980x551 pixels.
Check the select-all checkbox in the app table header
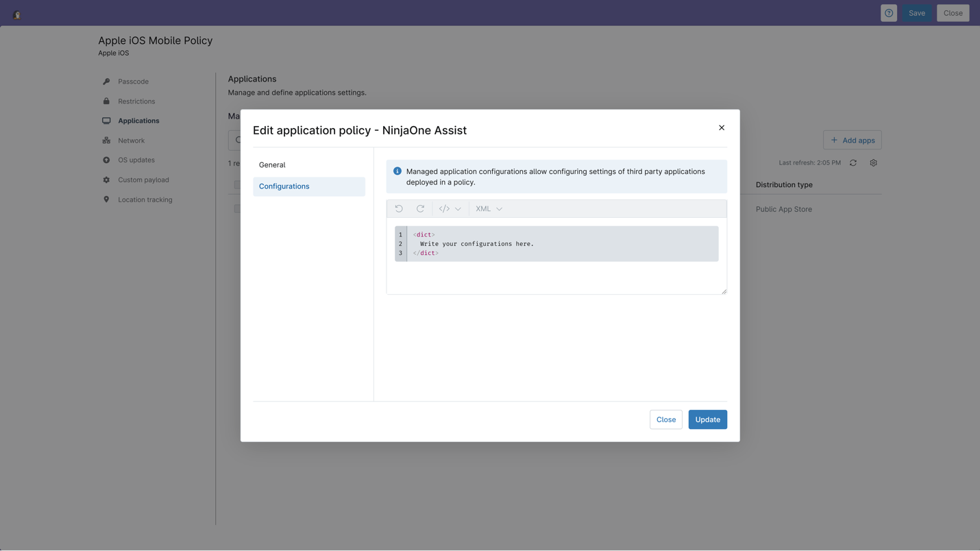tap(238, 184)
